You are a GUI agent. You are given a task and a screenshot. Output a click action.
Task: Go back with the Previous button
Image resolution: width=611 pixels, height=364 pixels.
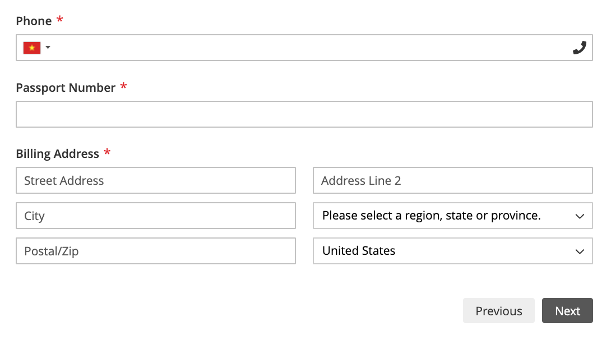(499, 311)
